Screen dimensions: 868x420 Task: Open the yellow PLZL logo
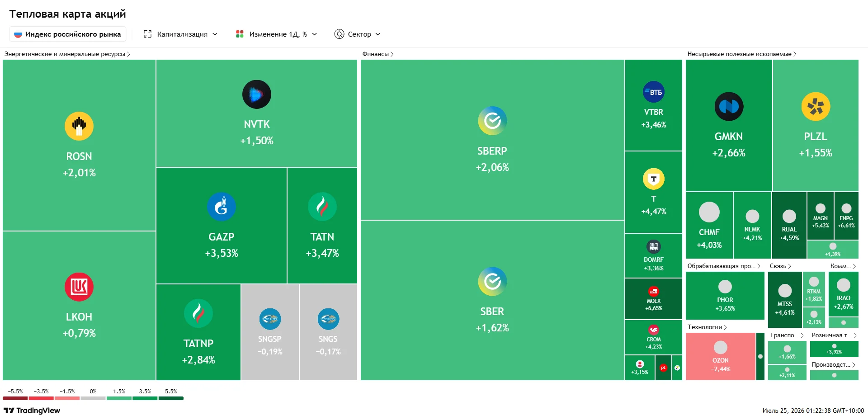click(816, 106)
